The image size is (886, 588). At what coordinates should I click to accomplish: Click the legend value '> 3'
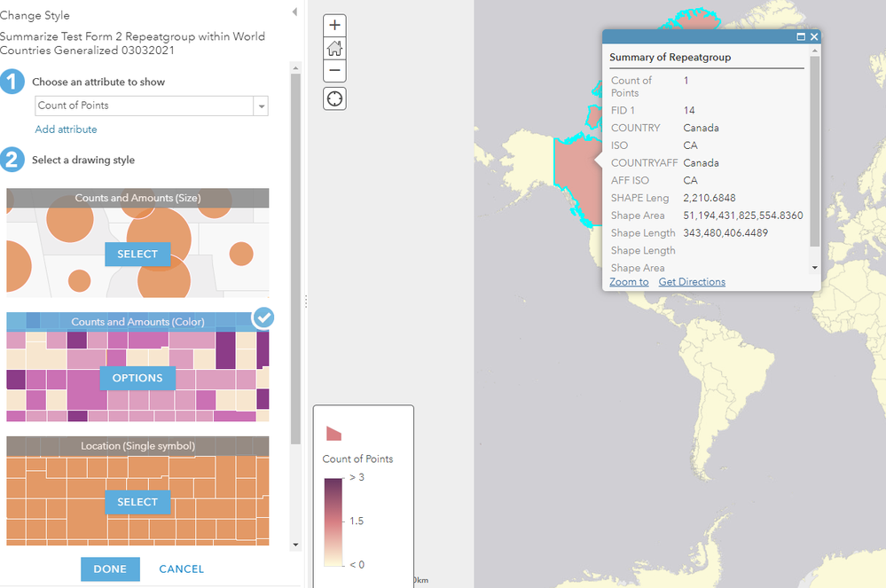357,478
